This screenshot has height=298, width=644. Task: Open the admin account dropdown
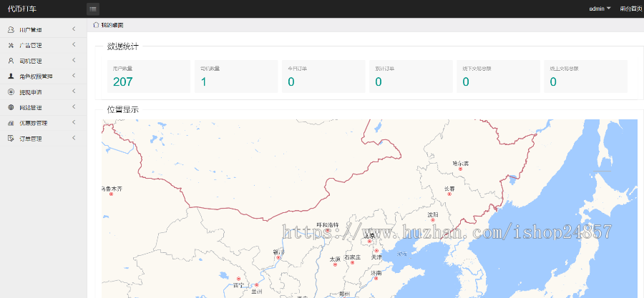pos(600,9)
